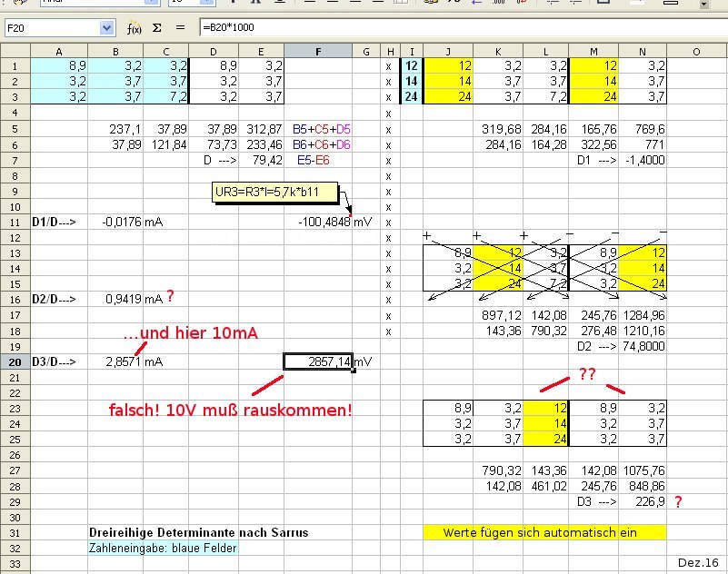Viewport: 728px width, 574px height.
Task: Click the D3/D---> label cell
Action: click(59, 362)
